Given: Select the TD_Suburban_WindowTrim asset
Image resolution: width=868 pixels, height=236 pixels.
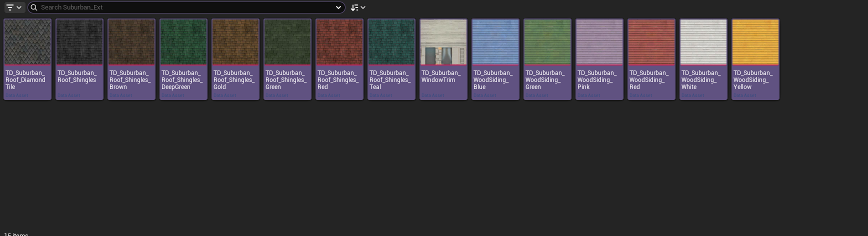Looking at the screenshot, I should click(x=443, y=42).
